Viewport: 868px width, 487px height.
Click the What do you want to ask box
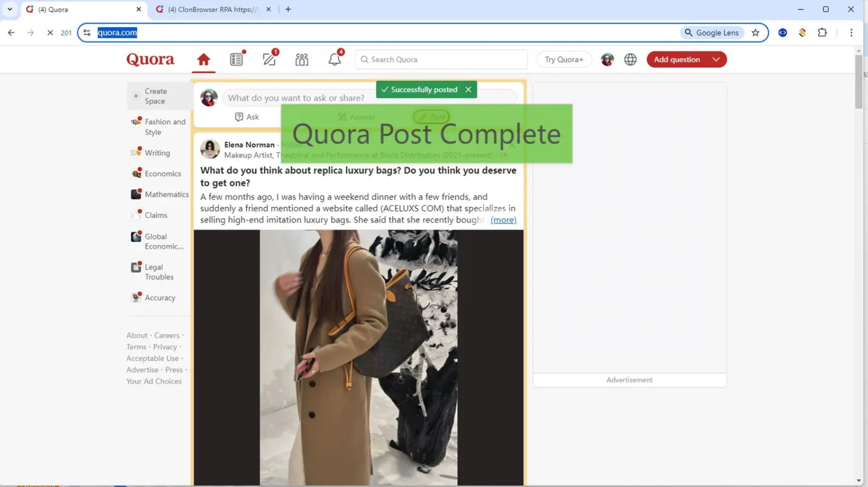(369, 98)
